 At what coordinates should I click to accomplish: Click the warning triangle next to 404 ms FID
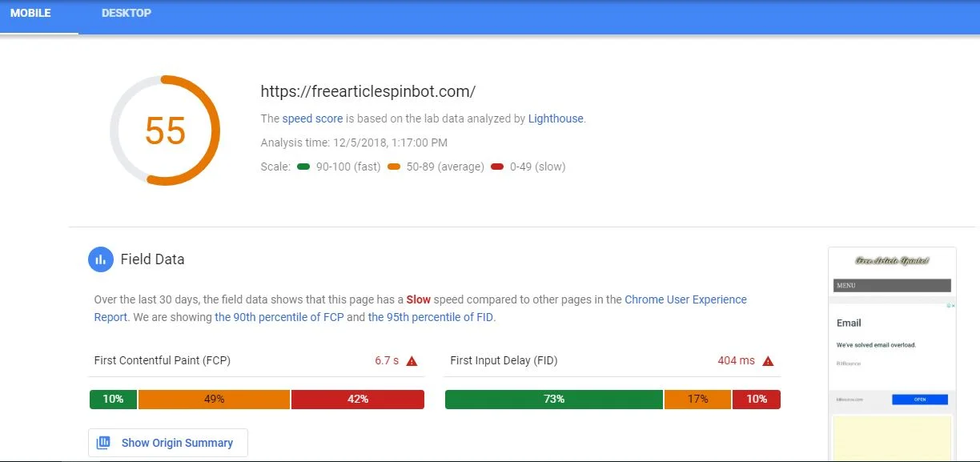coord(767,360)
